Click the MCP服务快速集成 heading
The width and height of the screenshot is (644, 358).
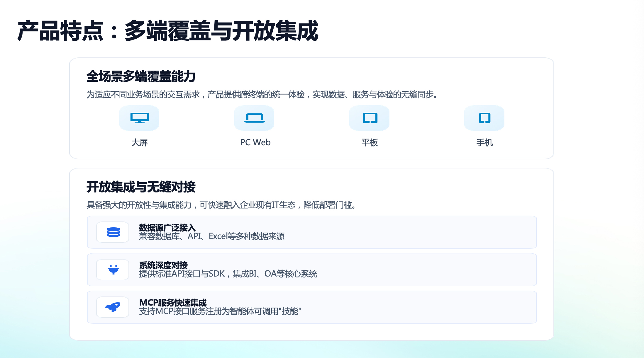pyautogui.click(x=173, y=302)
